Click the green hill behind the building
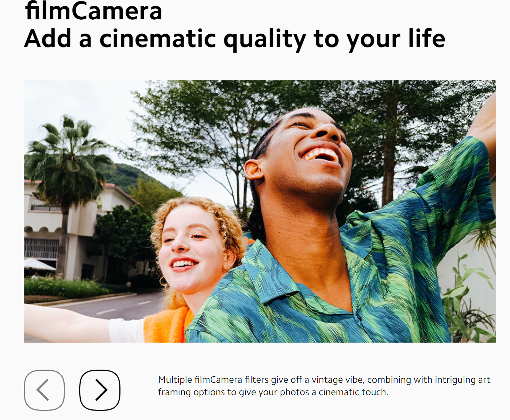The width and height of the screenshot is (510, 420). (x=135, y=179)
